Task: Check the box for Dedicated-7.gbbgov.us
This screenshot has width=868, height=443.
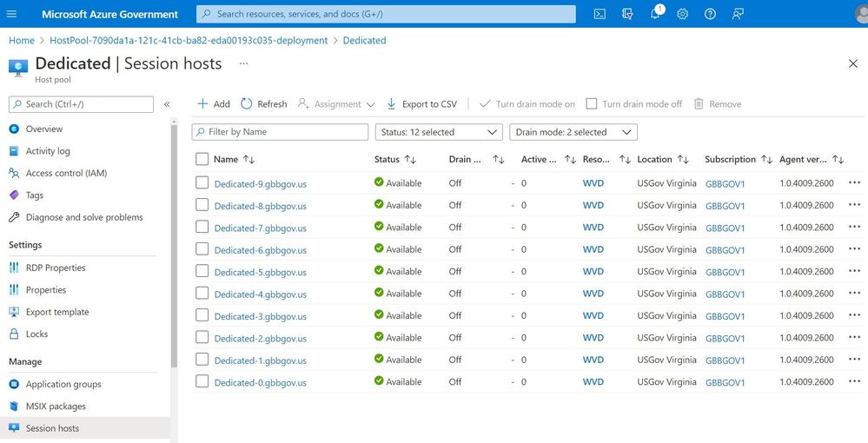Action: coord(202,227)
